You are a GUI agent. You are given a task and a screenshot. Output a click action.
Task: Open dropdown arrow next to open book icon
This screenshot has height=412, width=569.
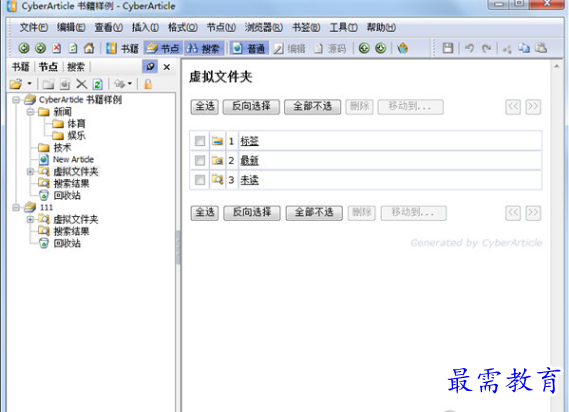pos(30,84)
